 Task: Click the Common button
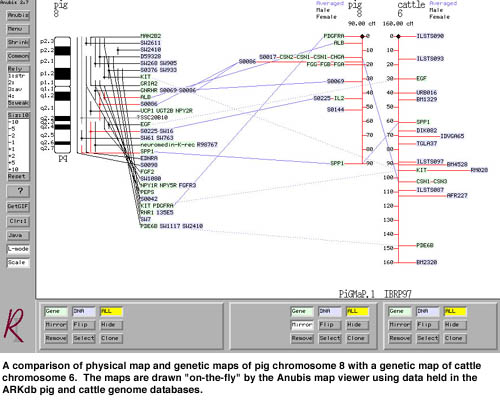coord(18,56)
